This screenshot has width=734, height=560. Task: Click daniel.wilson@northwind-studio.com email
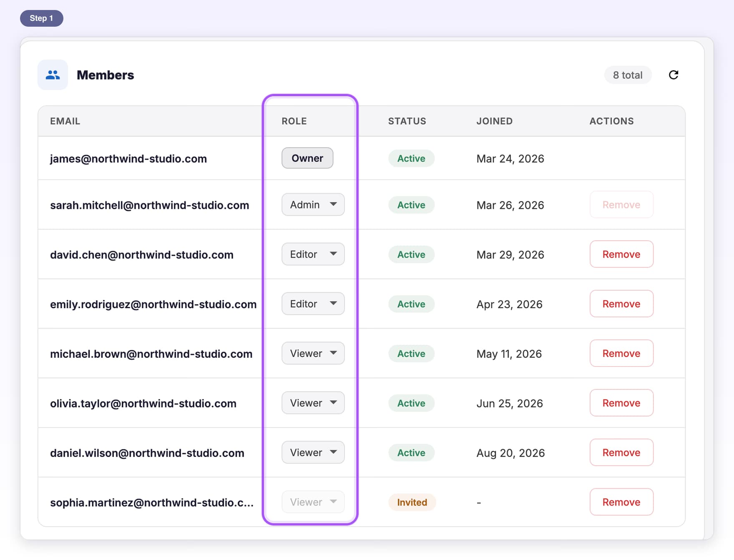[x=147, y=453]
